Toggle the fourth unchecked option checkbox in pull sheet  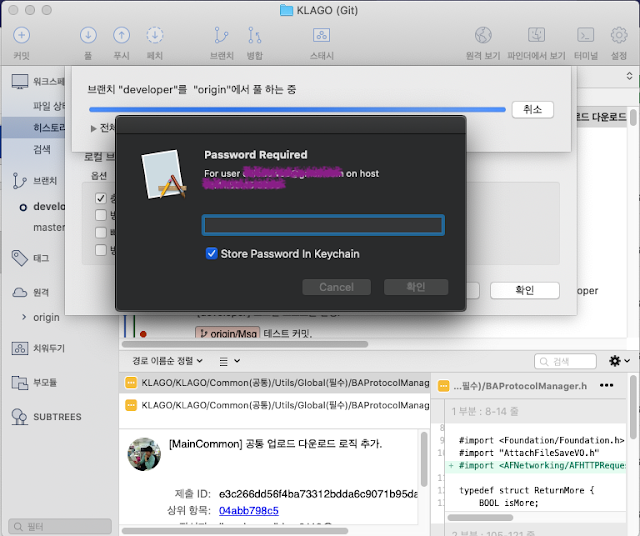pos(100,249)
